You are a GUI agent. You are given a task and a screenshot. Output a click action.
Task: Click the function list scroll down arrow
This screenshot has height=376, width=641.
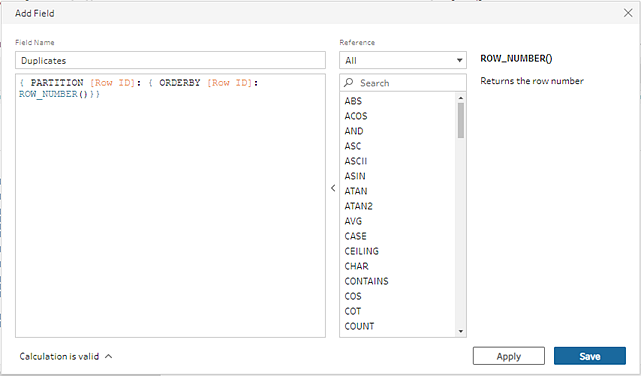click(x=461, y=331)
